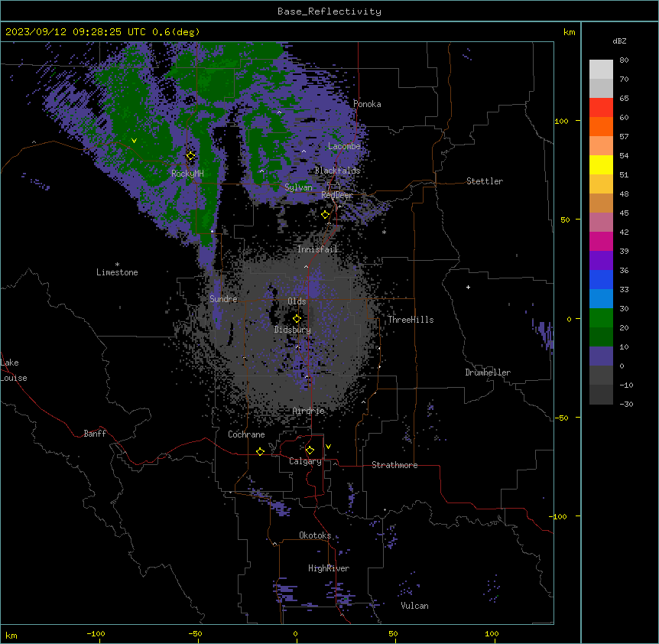659x644 pixels.
Task: Pick the green 20-30 dBZ color swatch
Action: click(601, 318)
